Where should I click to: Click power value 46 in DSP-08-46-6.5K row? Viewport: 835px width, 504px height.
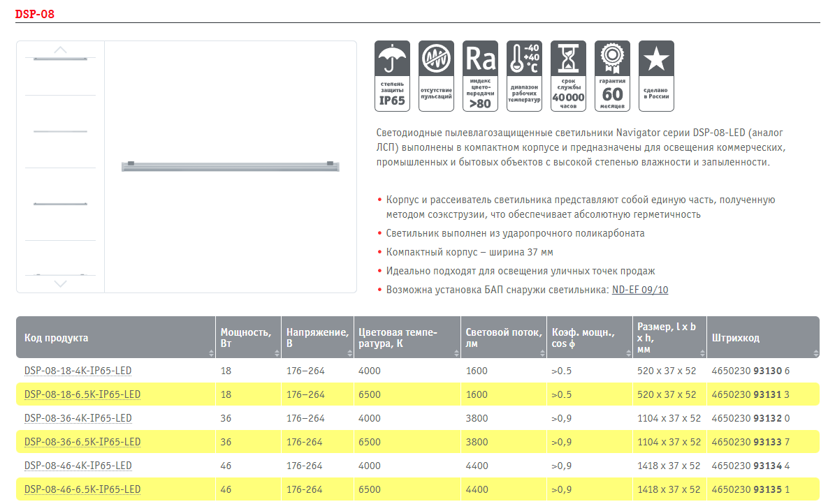point(226,489)
